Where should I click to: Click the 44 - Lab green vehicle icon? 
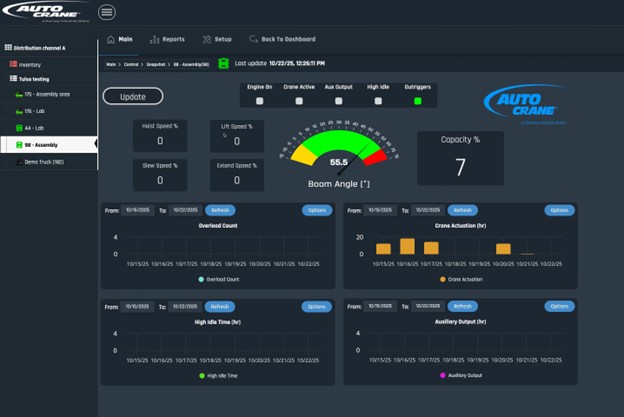pyautogui.click(x=19, y=128)
